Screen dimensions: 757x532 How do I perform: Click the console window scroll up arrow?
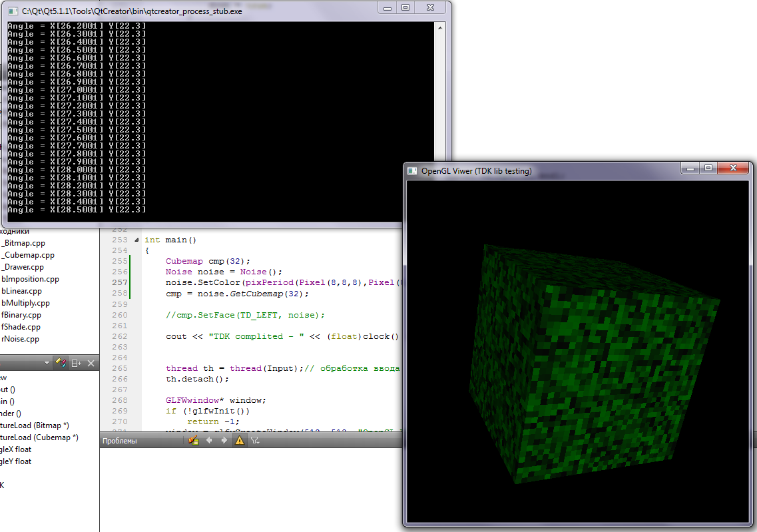click(440, 28)
